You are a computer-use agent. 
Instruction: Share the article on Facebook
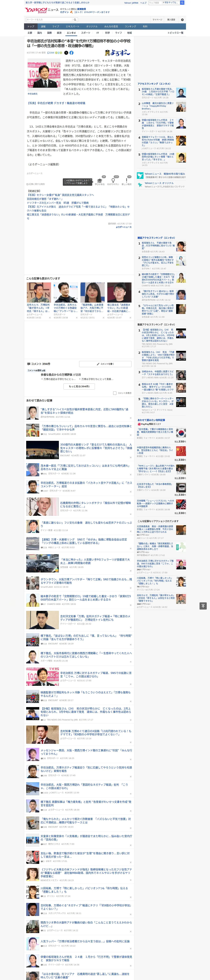coord(71,53)
